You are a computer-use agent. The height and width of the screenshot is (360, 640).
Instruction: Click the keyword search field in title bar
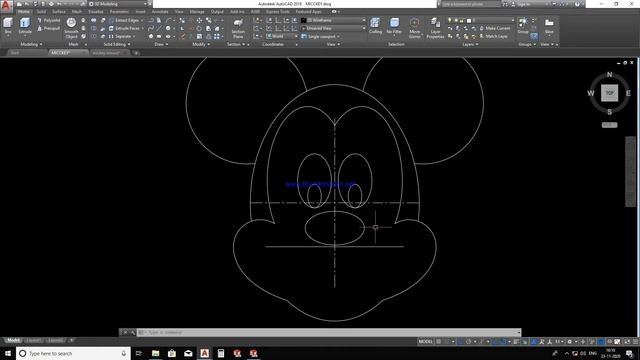470,4
